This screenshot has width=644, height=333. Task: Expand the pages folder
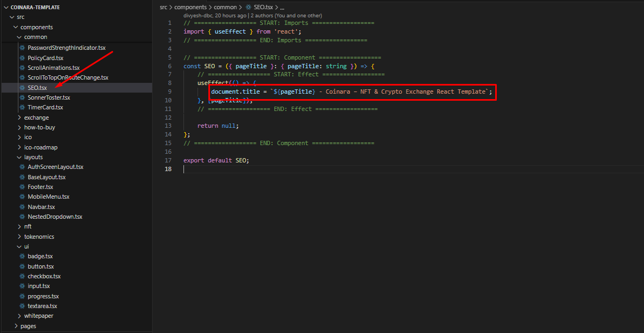coord(16,326)
